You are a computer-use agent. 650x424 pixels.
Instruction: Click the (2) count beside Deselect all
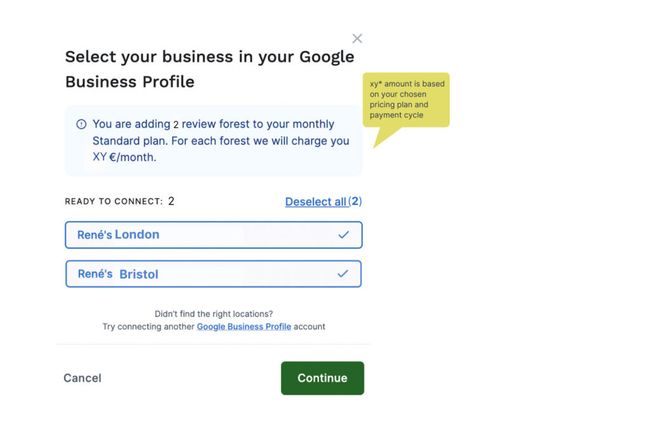tap(355, 202)
